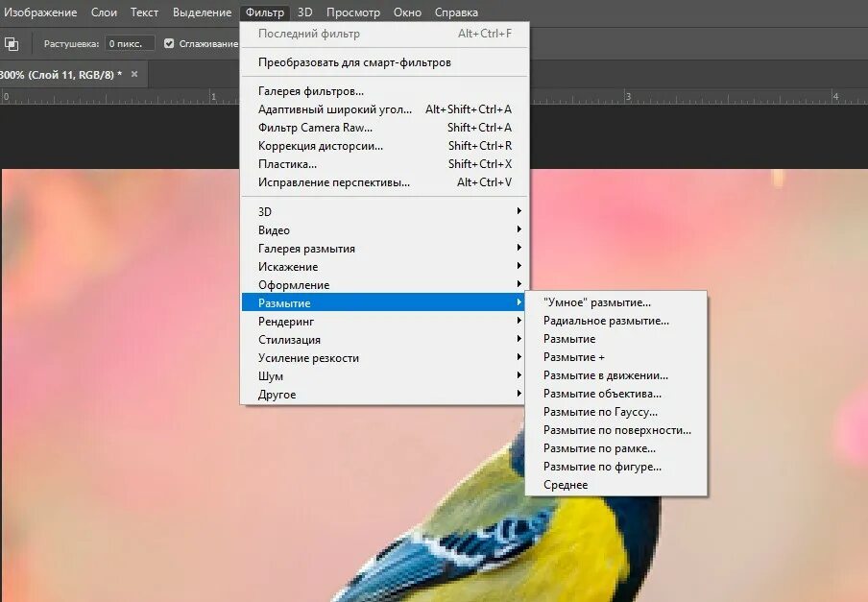
Task: Open the Просмотр menu
Action: click(352, 12)
